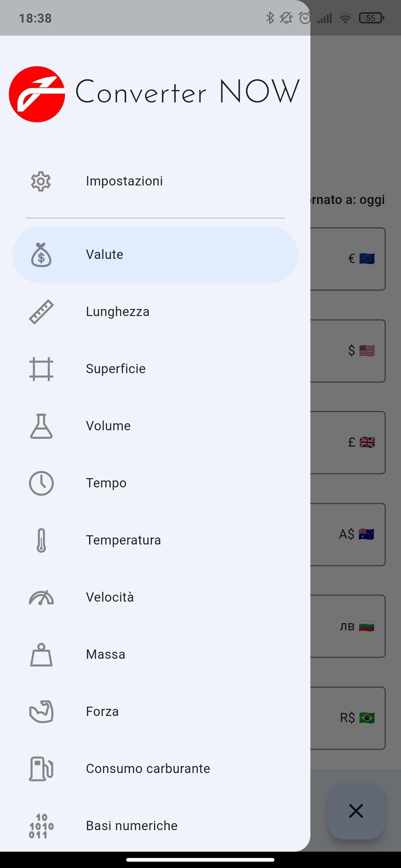Tap the Euro currency field

348,259
